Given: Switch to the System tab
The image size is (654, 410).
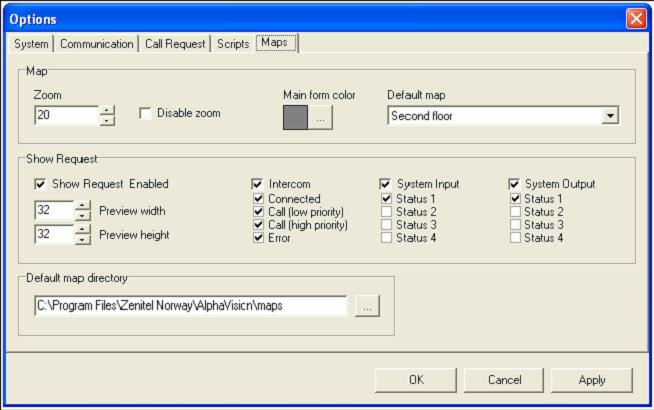Looking at the screenshot, I should click(32, 44).
